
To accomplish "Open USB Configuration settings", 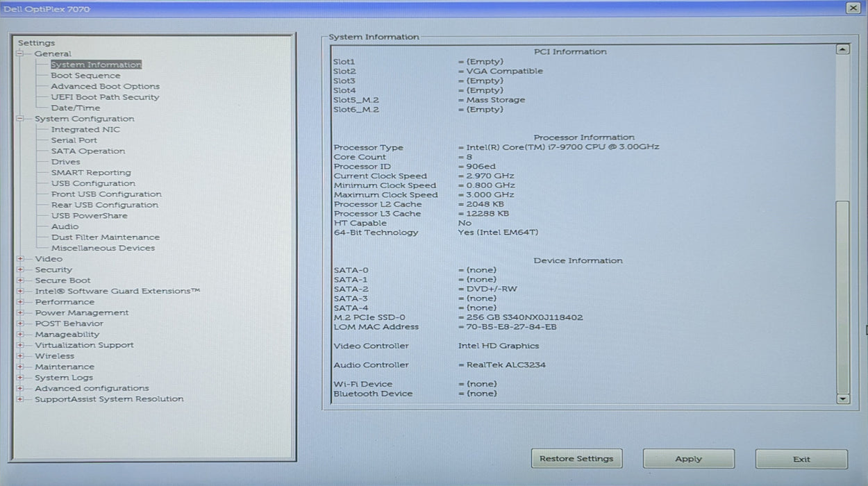I will (93, 183).
